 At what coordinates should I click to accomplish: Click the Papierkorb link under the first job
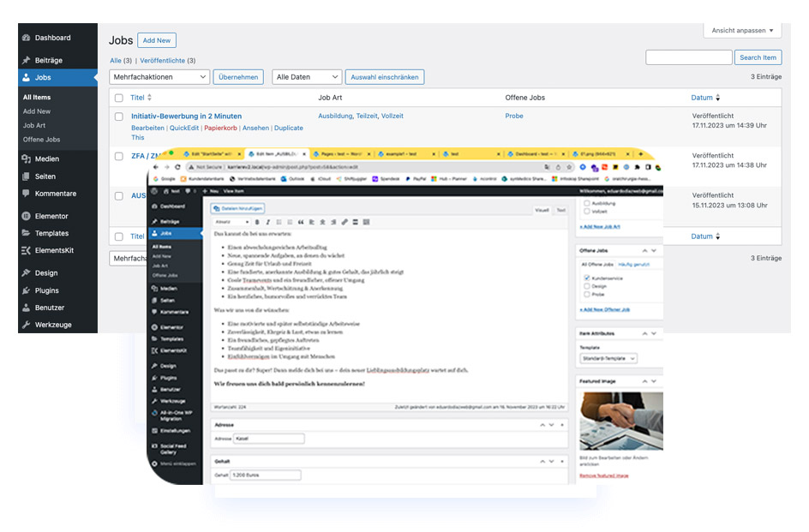tap(220, 128)
